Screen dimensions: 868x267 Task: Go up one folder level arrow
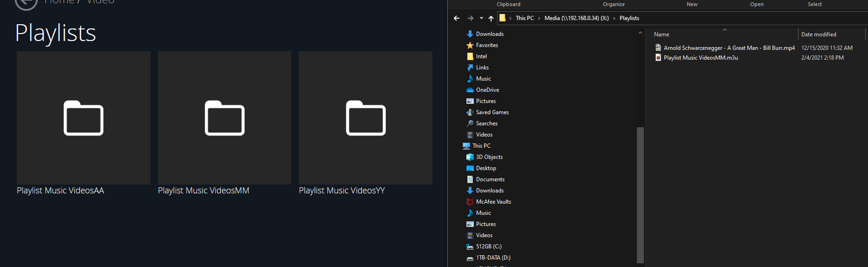(491, 18)
